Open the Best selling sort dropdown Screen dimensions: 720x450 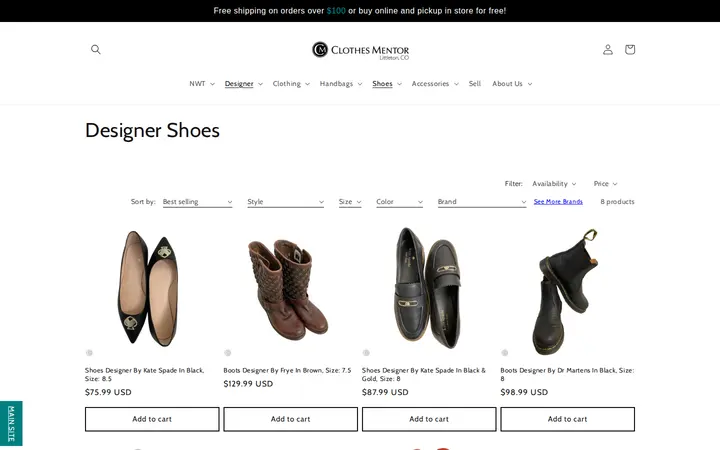pyautogui.click(x=197, y=202)
